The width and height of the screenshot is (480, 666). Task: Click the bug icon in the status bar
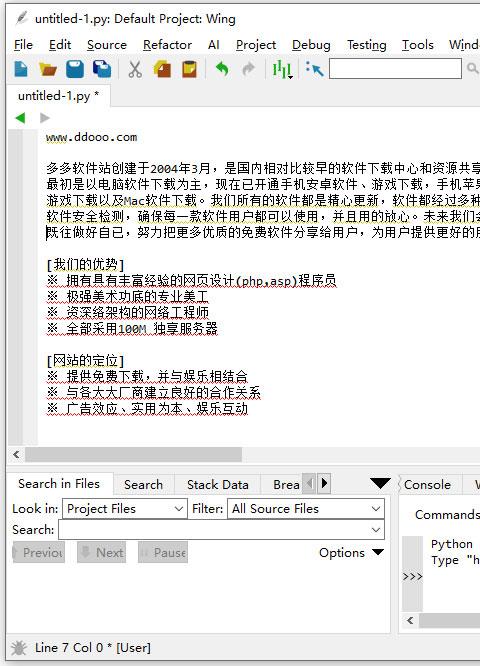coord(19,648)
